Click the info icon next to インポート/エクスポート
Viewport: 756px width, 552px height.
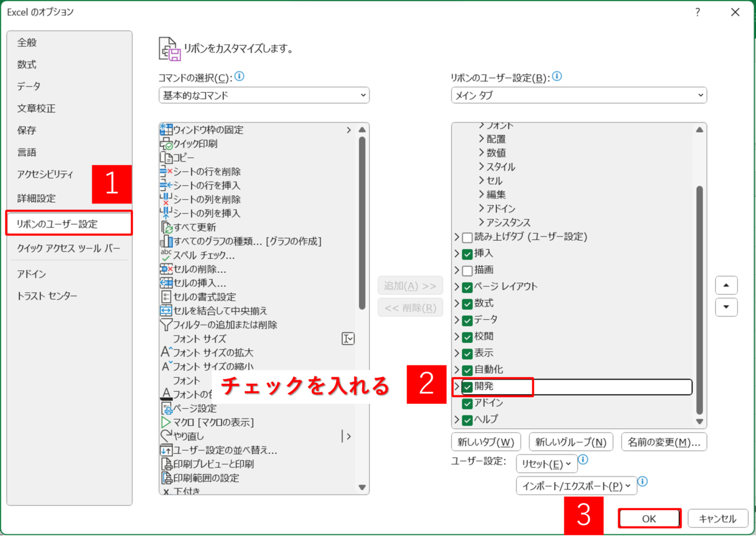coord(642,482)
